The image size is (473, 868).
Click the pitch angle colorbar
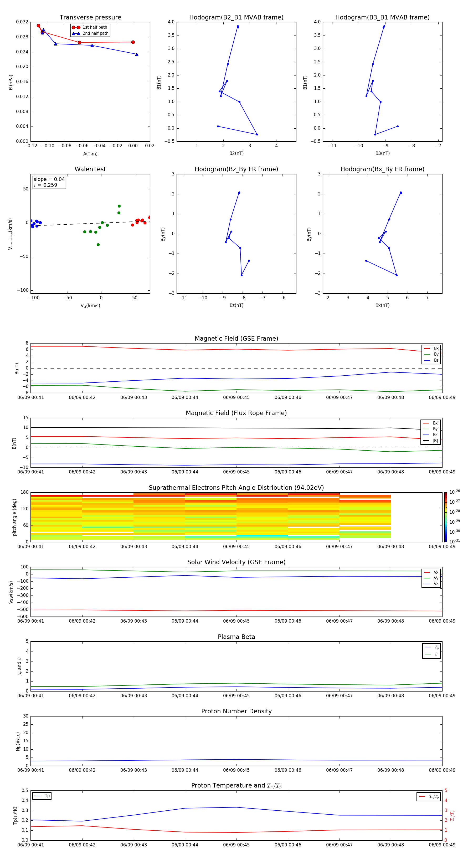coord(446,517)
